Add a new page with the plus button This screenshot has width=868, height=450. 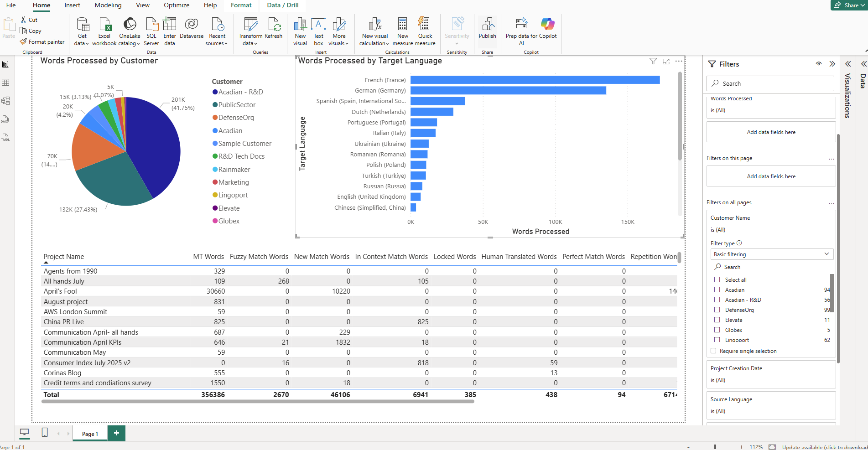(x=116, y=433)
